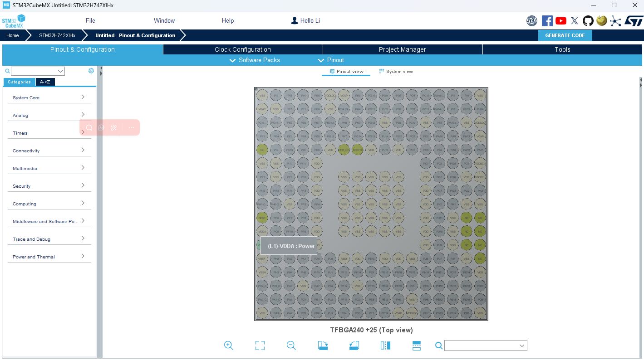The width and height of the screenshot is (644, 360).
Task: Click the left panel search magnifier
Action: point(7,71)
